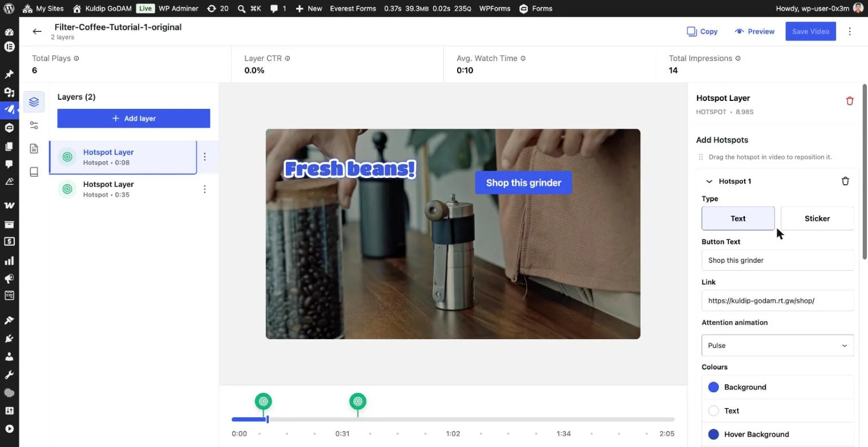Open the Dashboard gauge icon in sidebar
This screenshot has width=868, height=447.
pos(9,32)
